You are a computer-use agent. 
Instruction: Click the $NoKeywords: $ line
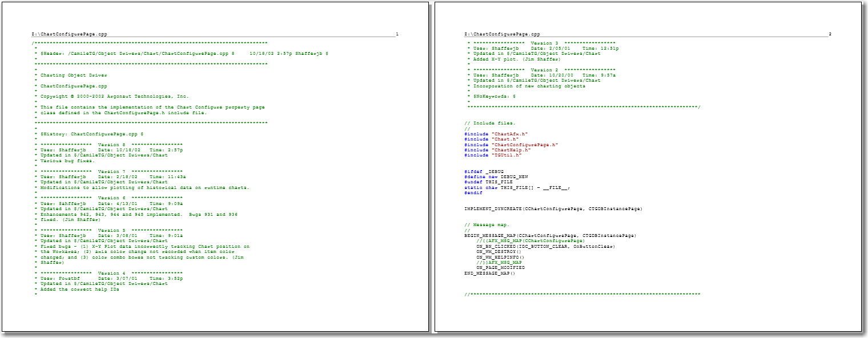(x=491, y=96)
